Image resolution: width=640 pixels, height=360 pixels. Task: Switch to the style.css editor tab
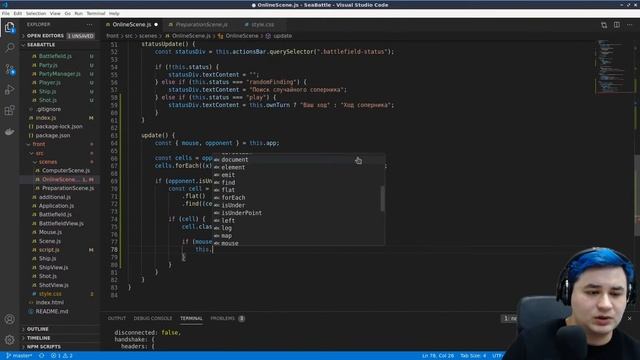(262, 25)
